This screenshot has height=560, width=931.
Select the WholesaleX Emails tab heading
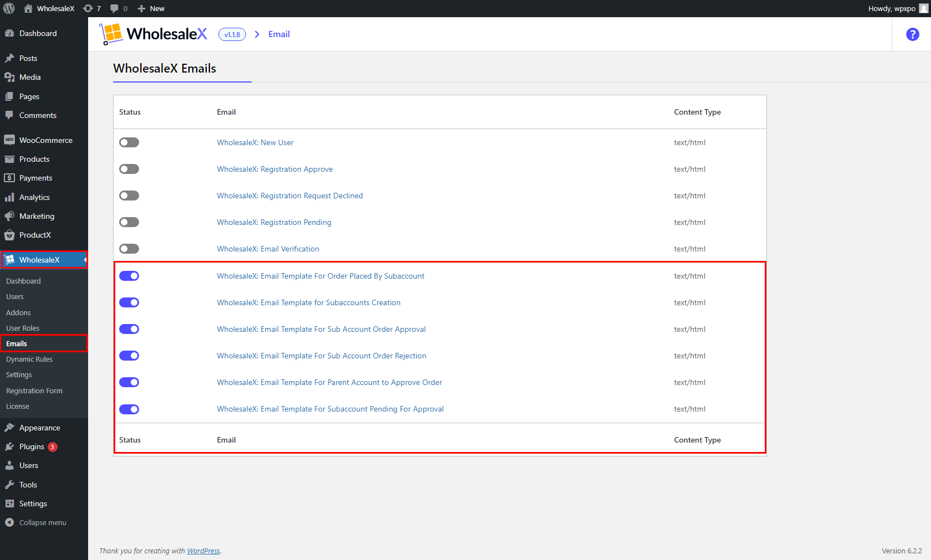(165, 68)
